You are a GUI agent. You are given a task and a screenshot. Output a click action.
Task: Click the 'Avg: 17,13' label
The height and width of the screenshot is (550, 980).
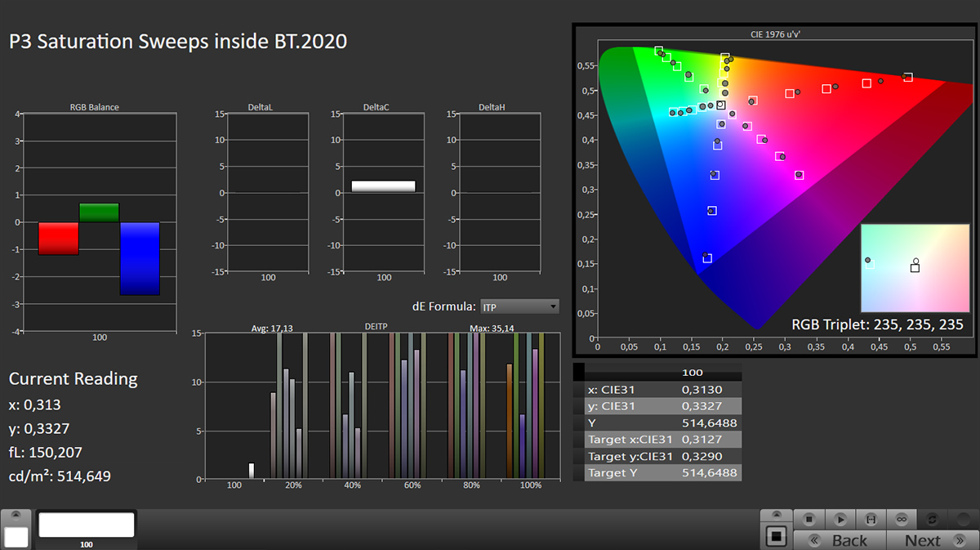(x=271, y=328)
